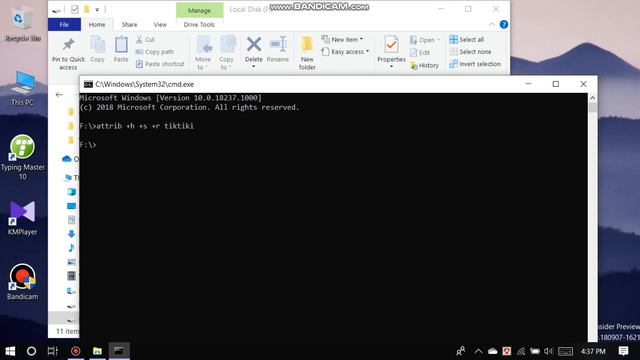Open the File menu tab
Viewport: 640px width, 360px height.
point(64,24)
